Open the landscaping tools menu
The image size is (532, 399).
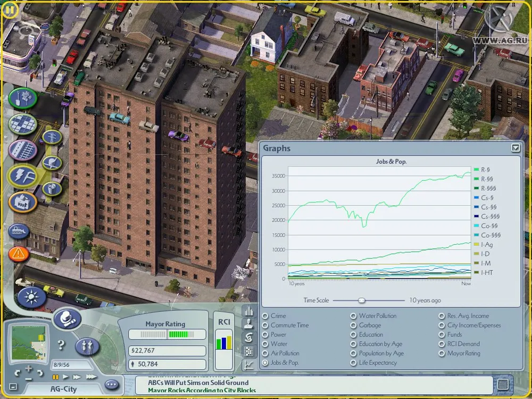click(x=22, y=98)
